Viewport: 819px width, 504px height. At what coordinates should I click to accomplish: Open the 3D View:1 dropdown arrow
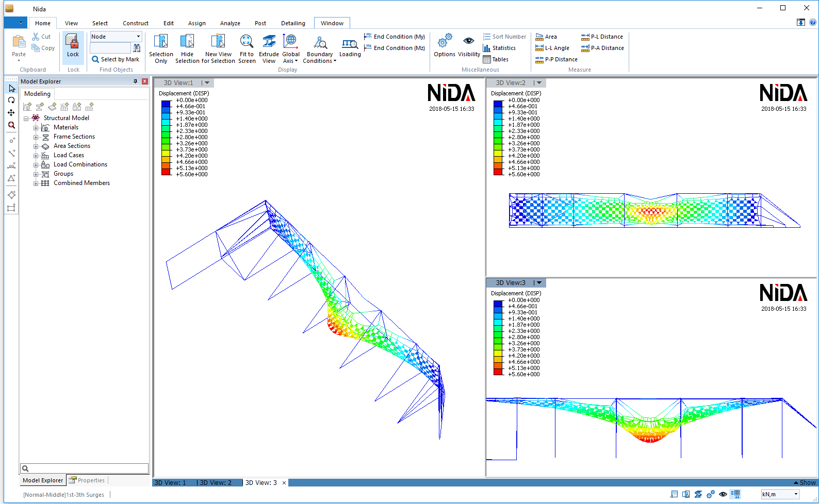(207, 83)
